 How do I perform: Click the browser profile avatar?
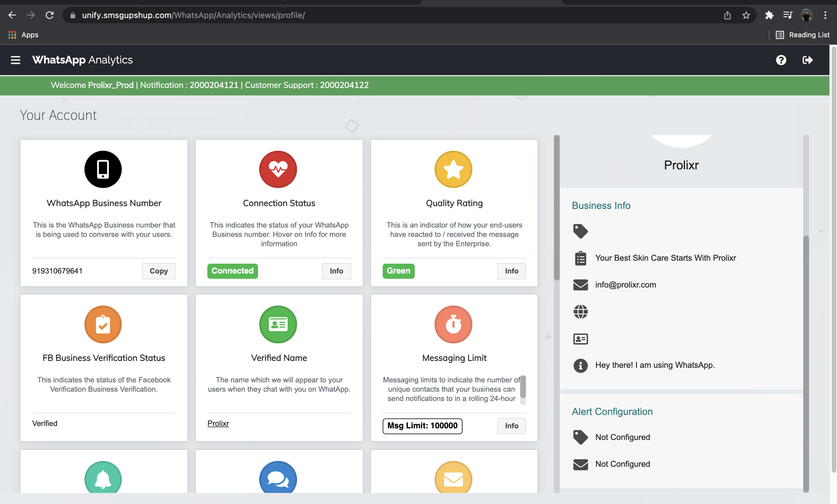pos(806,15)
